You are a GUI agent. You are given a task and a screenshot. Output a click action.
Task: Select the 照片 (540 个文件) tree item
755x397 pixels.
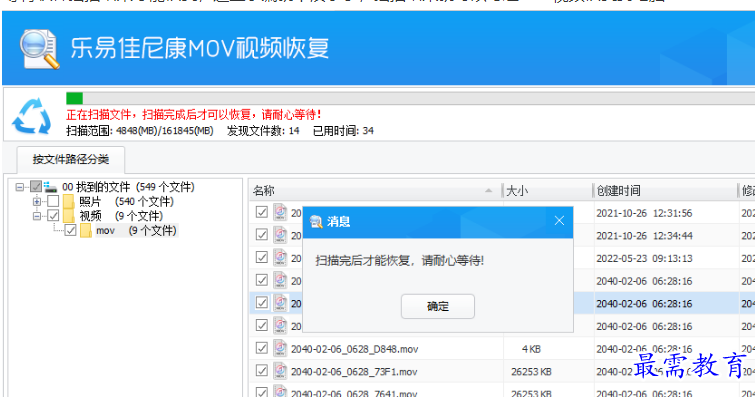coord(126,201)
